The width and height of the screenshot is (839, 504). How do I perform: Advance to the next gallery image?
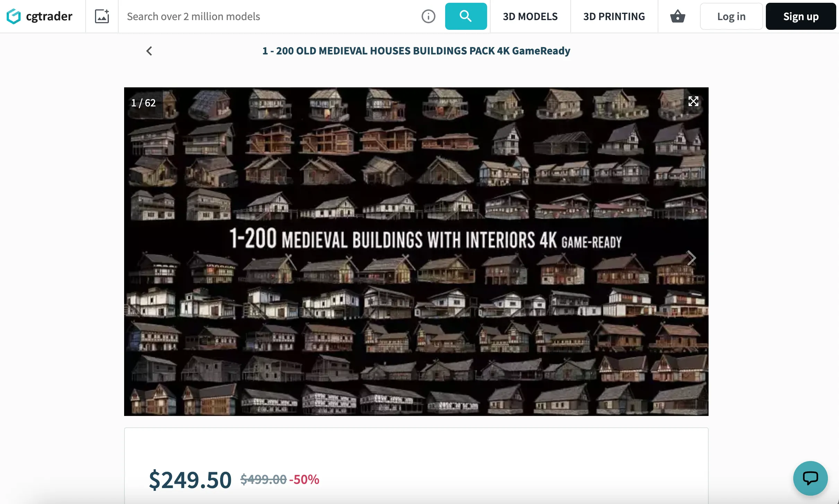692,258
